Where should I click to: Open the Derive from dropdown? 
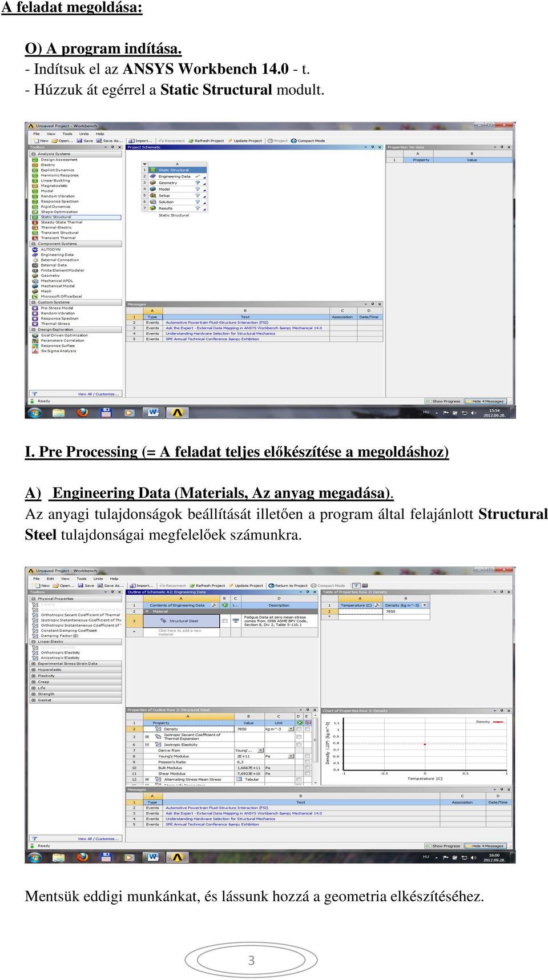[x=261, y=751]
